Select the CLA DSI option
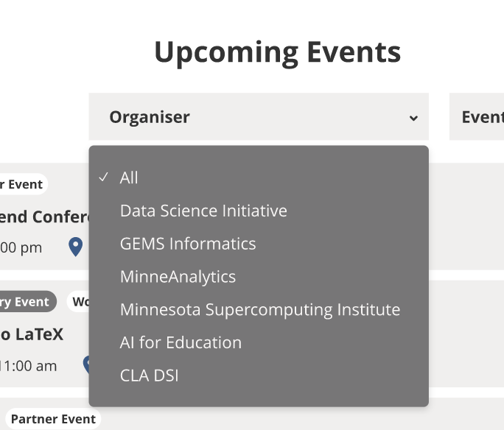 (x=149, y=376)
